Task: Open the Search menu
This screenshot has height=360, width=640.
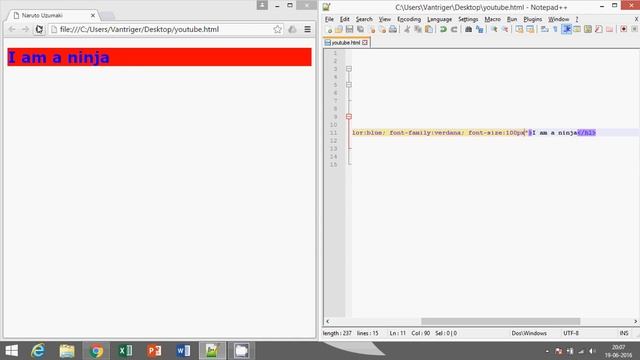Action: tap(364, 19)
